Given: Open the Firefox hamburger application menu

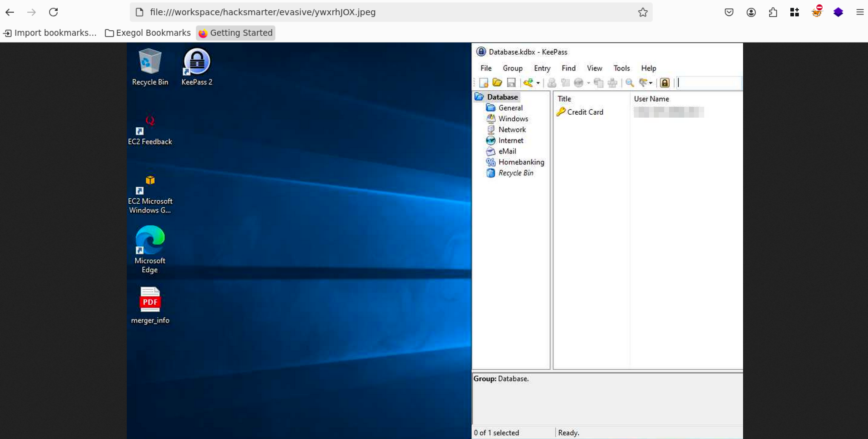Looking at the screenshot, I should (860, 12).
